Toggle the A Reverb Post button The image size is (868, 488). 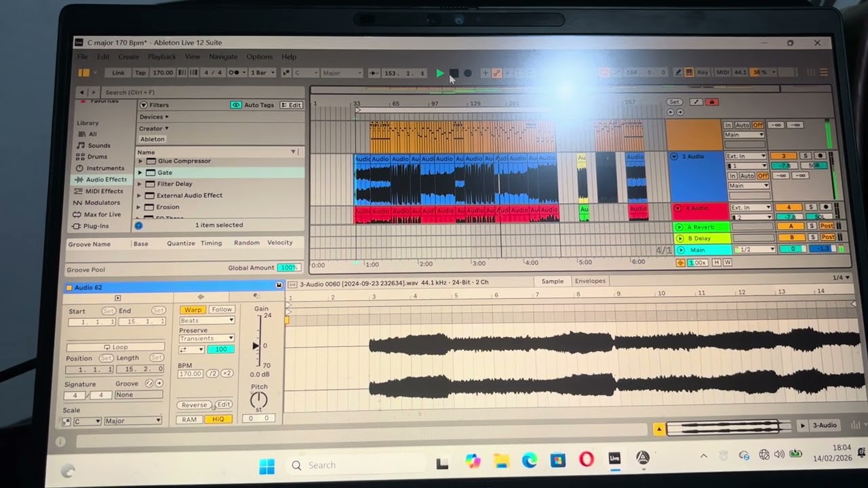pyautogui.click(x=827, y=226)
